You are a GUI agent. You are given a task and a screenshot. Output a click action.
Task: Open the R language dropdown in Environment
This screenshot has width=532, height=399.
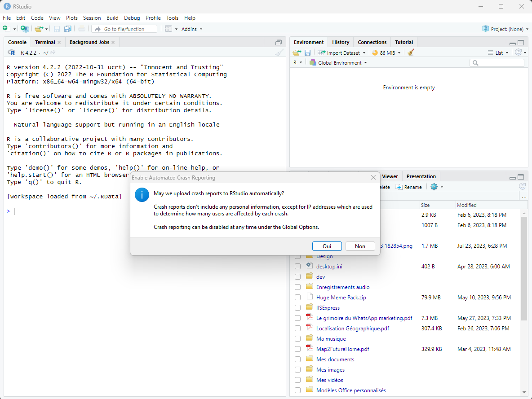pos(297,63)
